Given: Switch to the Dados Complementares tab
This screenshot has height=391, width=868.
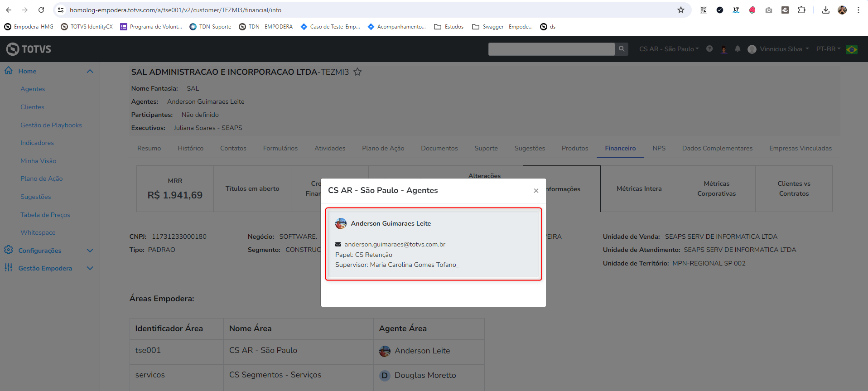Looking at the screenshot, I should pos(717,148).
